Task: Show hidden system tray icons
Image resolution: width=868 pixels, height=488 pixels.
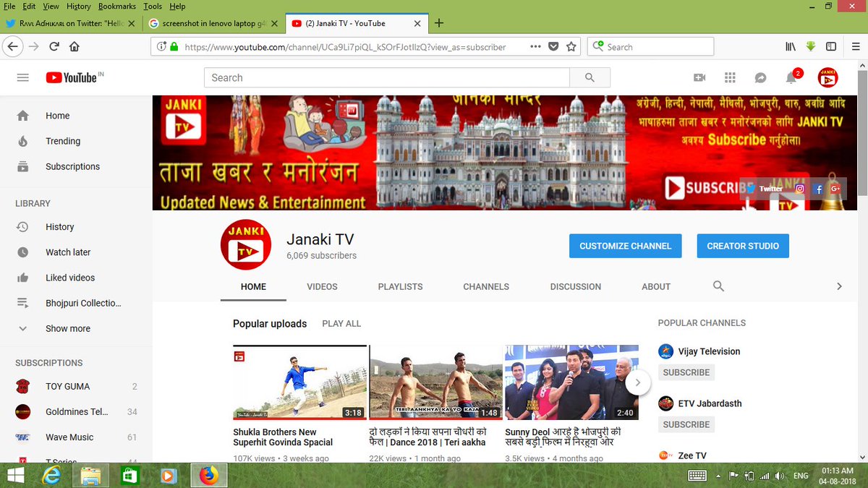Action: pyautogui.click(x=718, y=476)
